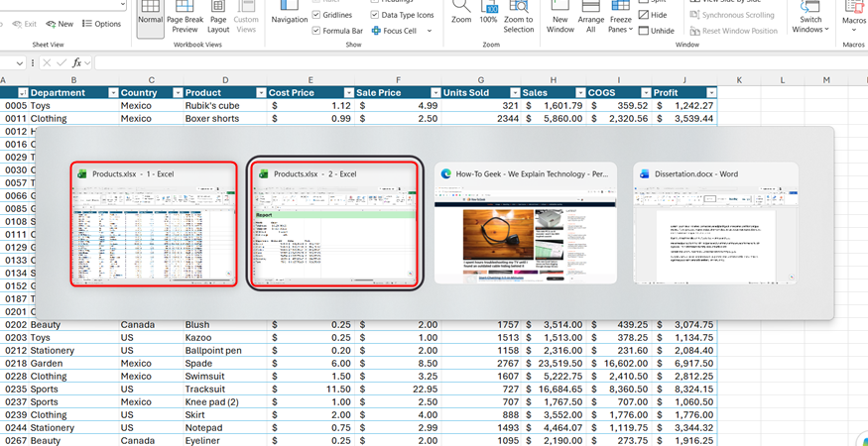Click Word icon beside Dissertation.docx title
Screen dimensions: 868x446
coord(645,173)
